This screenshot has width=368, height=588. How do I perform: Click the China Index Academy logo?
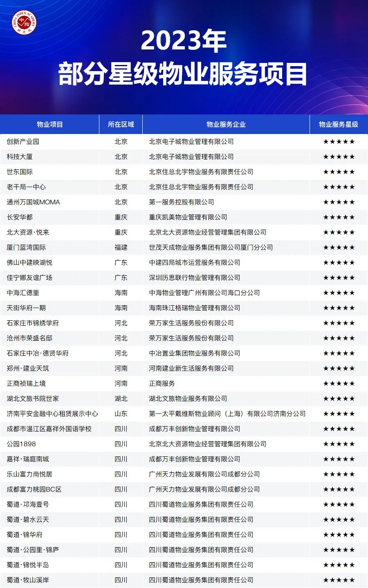pyautogui.click(x=24, y=23)
